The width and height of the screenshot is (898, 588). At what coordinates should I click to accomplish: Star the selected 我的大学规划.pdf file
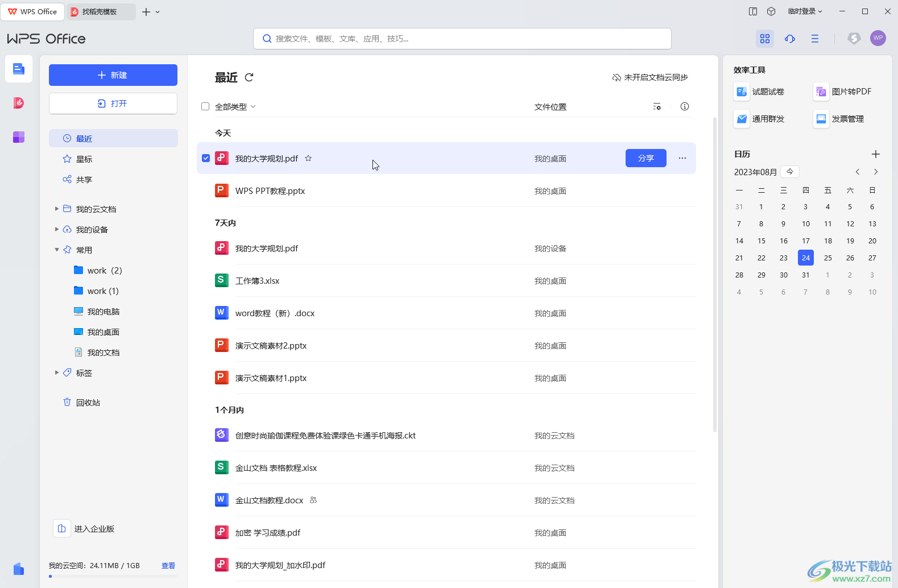[x=308, y=159]
